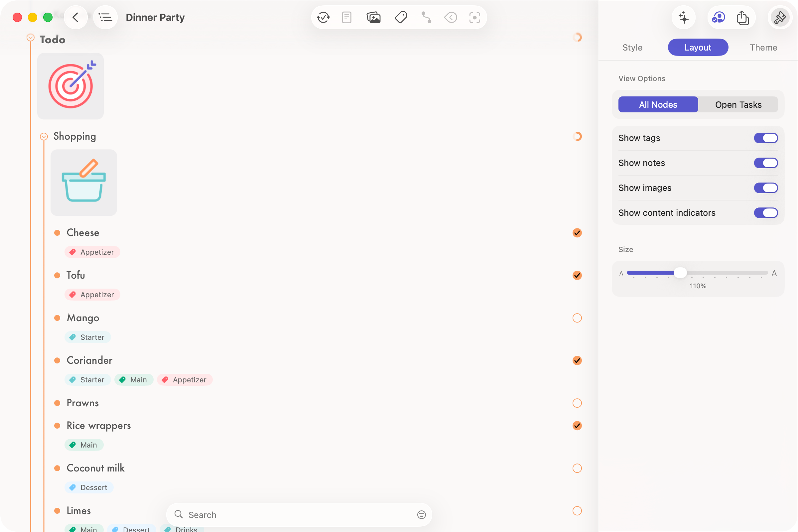Open the collaboration people icon
Viewport: 798px width, 532px height.
719,17
